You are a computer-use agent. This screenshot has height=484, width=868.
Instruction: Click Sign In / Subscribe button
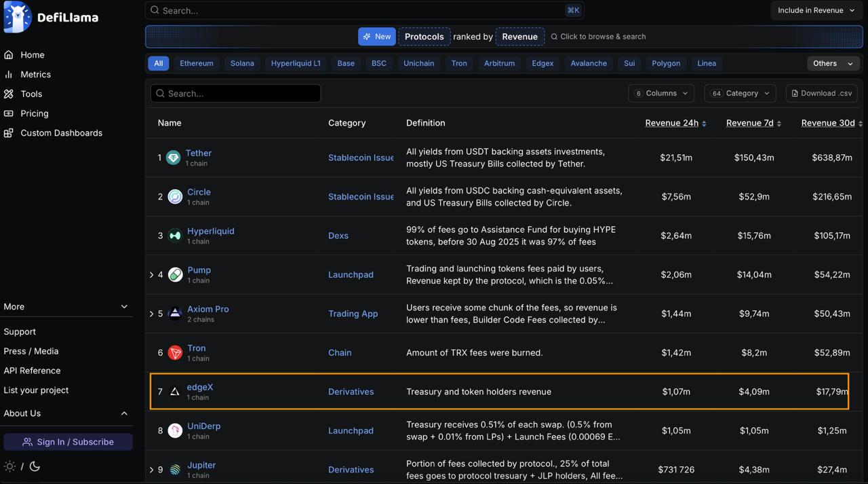[x=68, y=442]
